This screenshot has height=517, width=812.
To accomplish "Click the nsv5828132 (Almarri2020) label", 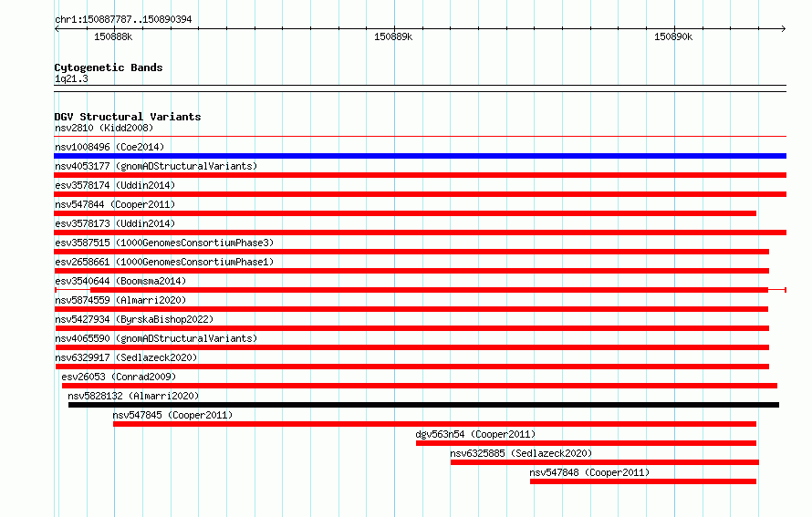I will click(133, 396).
